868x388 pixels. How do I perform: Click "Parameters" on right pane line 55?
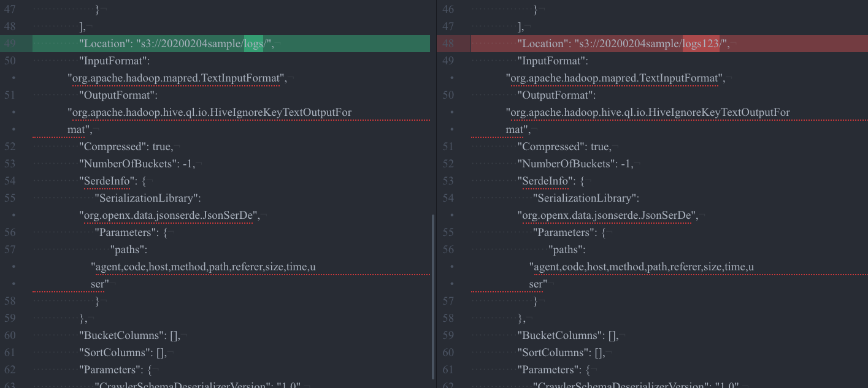coord(564,232)
